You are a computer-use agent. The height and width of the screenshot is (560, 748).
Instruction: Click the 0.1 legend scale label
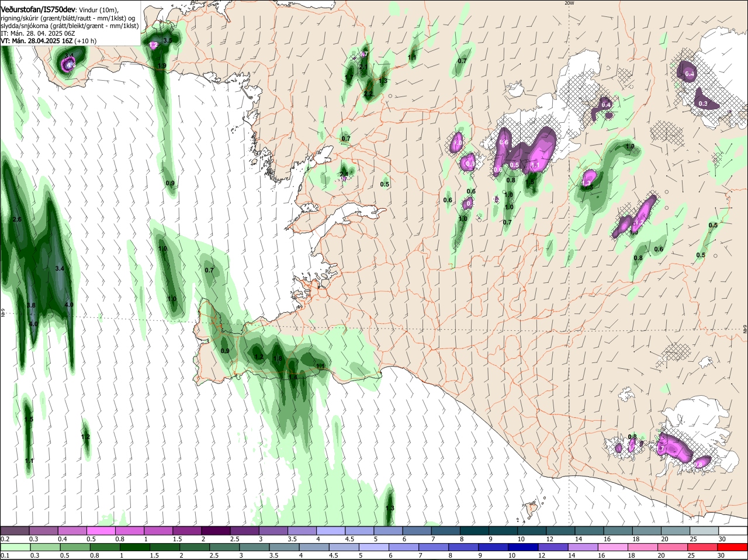coord(5,555)
